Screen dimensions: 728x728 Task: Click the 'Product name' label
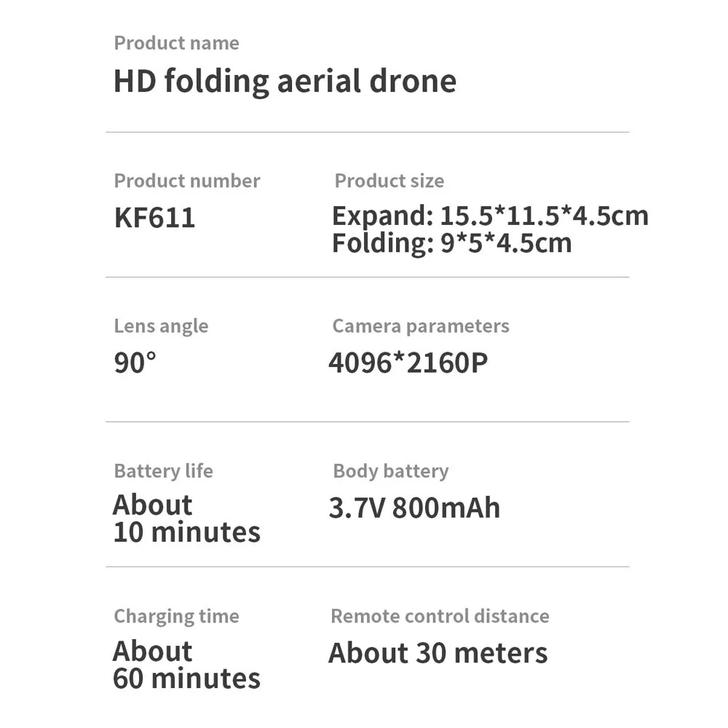(176, 43)
